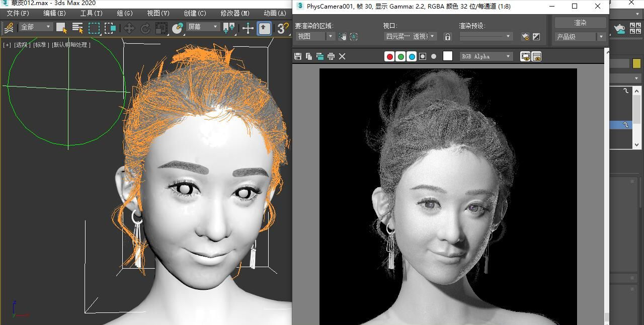The width and height of the screenshot is (644, 325).
Task: Print the rendered image using printer icon
Action: click(331, 56)
